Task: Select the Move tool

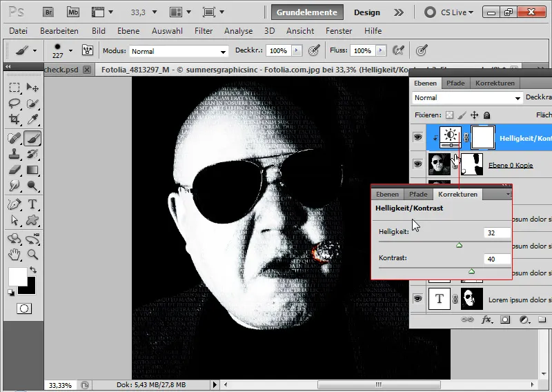Action: pos(32,88)
